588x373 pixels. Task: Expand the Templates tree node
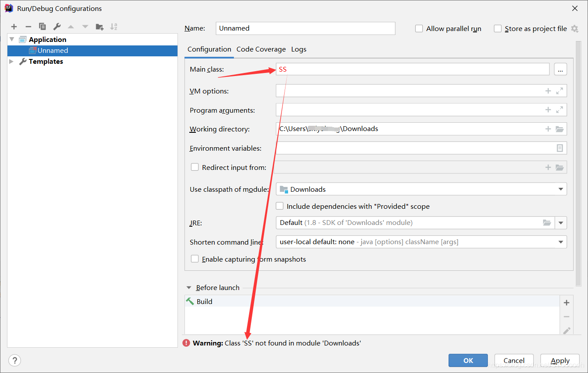point(11,62)
